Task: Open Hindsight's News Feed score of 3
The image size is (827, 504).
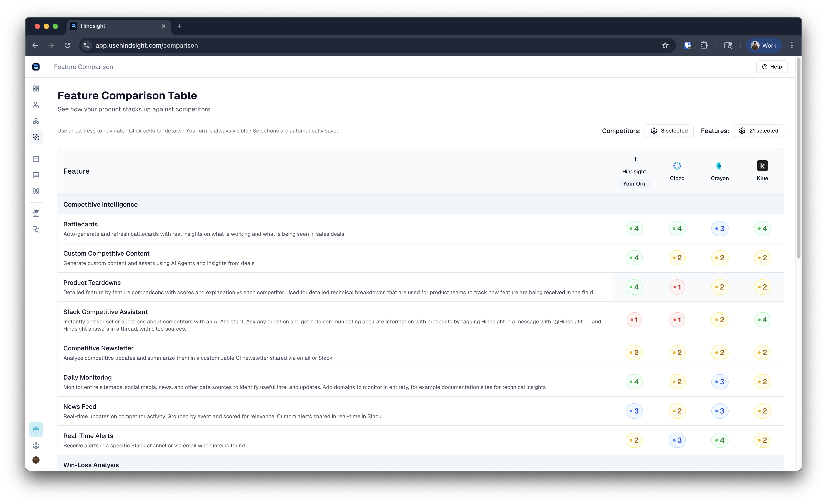Action: coord(634,411)
